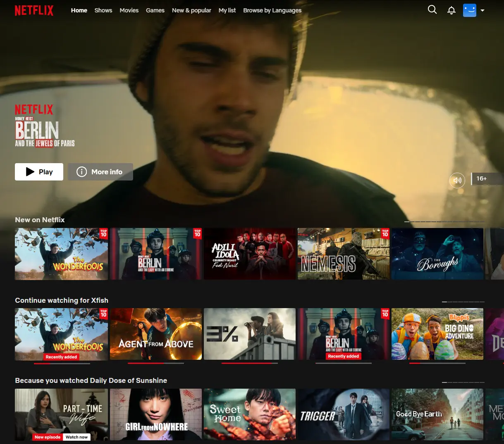Open the Part-Time Wife thumbnail

[x=61, y=414]
